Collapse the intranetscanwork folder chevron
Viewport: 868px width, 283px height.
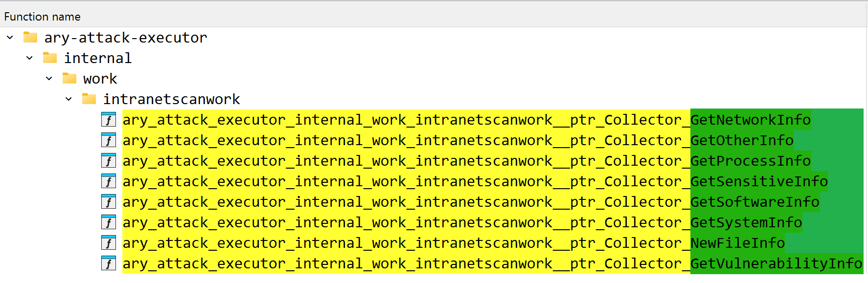(69, 99)
